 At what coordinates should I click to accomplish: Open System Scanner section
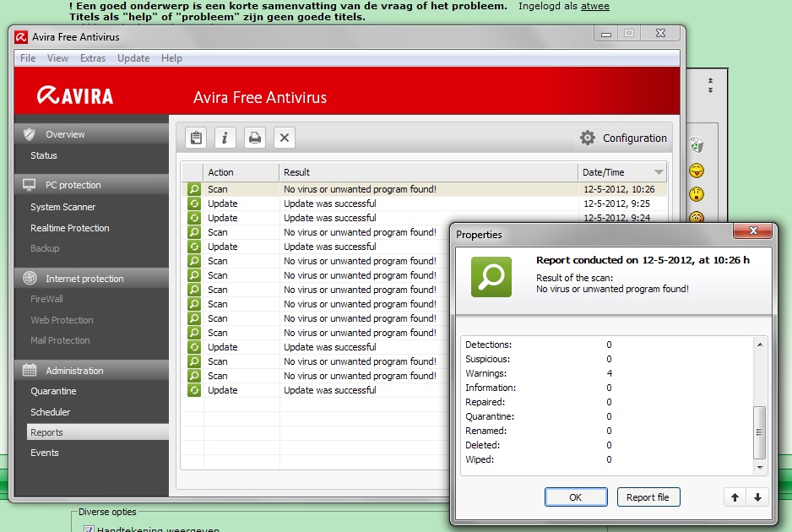62,207
